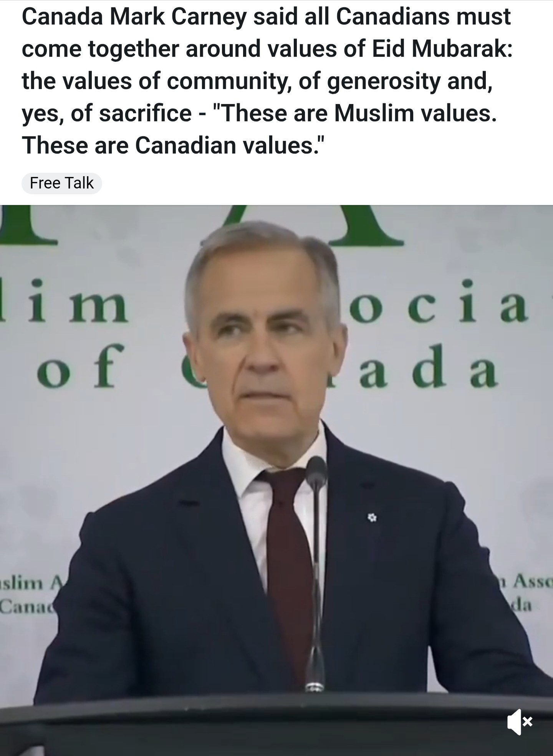Image resolution: width=553 pixels, height=756 pixels.
Task: Tap the black podium at video bottom
Action: pyautogui.click(x=276, y=726)
